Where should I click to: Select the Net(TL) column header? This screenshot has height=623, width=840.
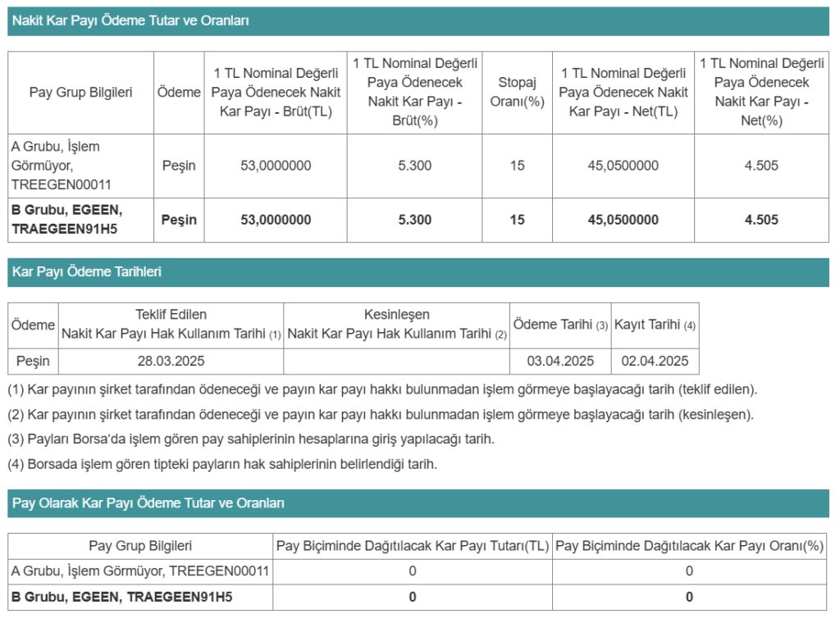pyautogui.click(x=623, y=93)
